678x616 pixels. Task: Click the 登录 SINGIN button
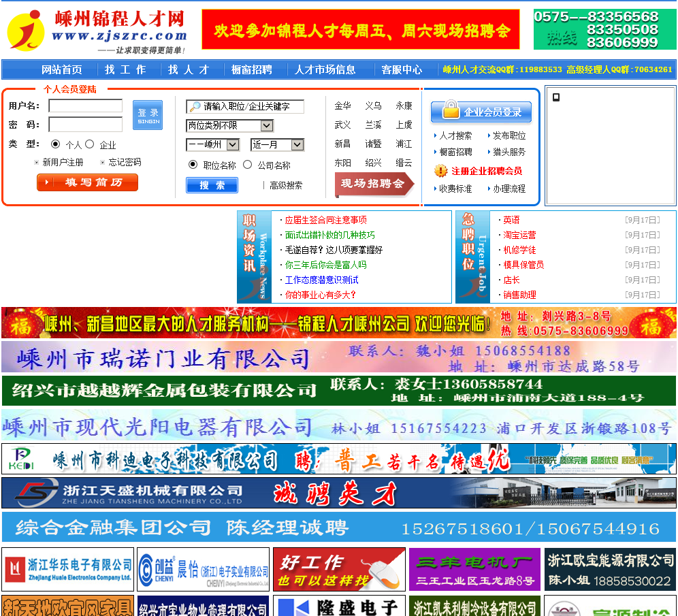tap(148, 115)
